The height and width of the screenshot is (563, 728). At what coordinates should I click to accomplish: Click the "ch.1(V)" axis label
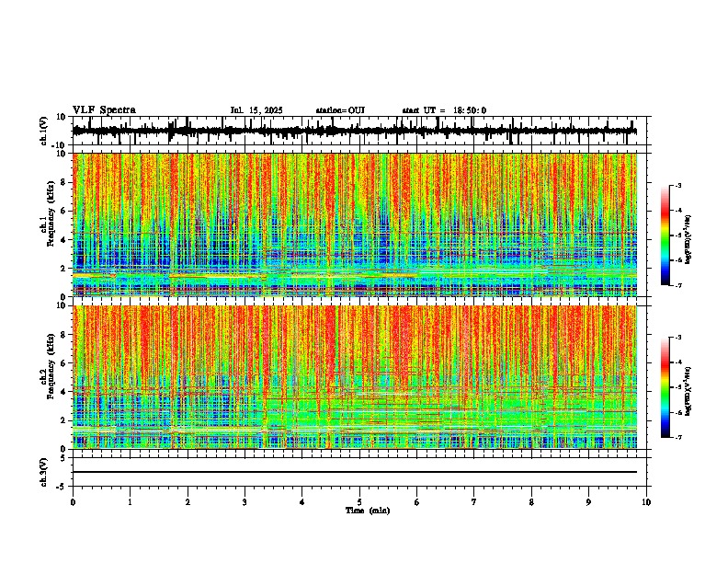[43, 131]
